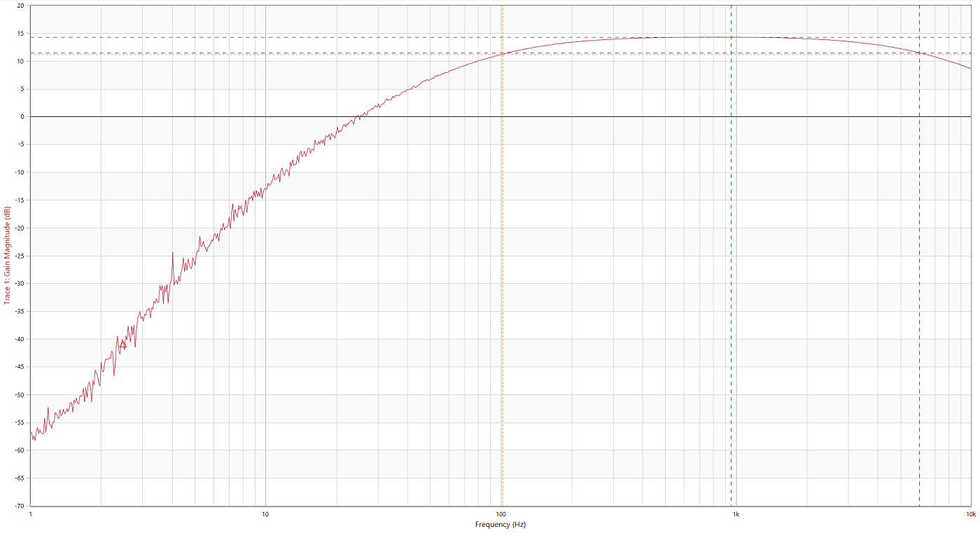Click the '20' gain tick label
Image resolution: width=980 pixels, height=536 pixels.
click(20, 6)
